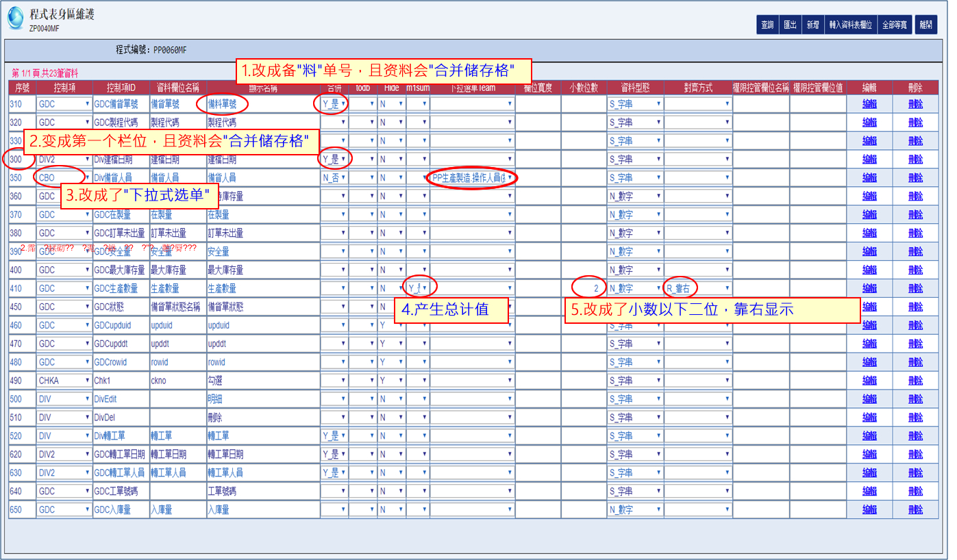
Task: Click 轉入資料表欄位 import fields button
Action: tap(850, 25)
